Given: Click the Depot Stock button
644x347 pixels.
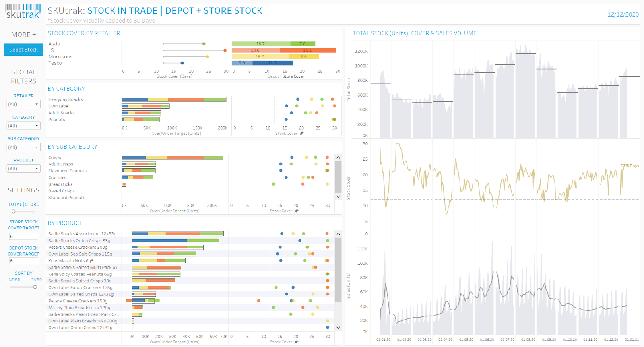Looking at the screenshot, I should (x=23, y=50).
